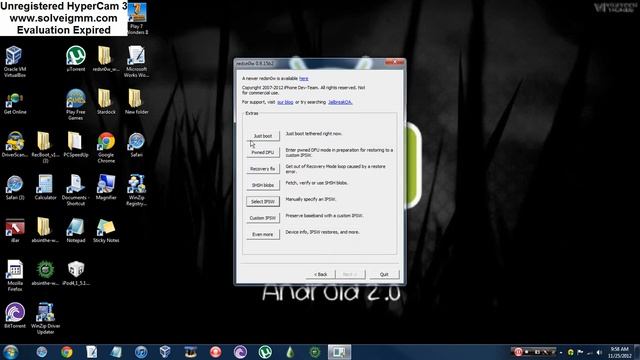640x360 pixels.
Task: Open the Windows Start menu
Action: 10,352
